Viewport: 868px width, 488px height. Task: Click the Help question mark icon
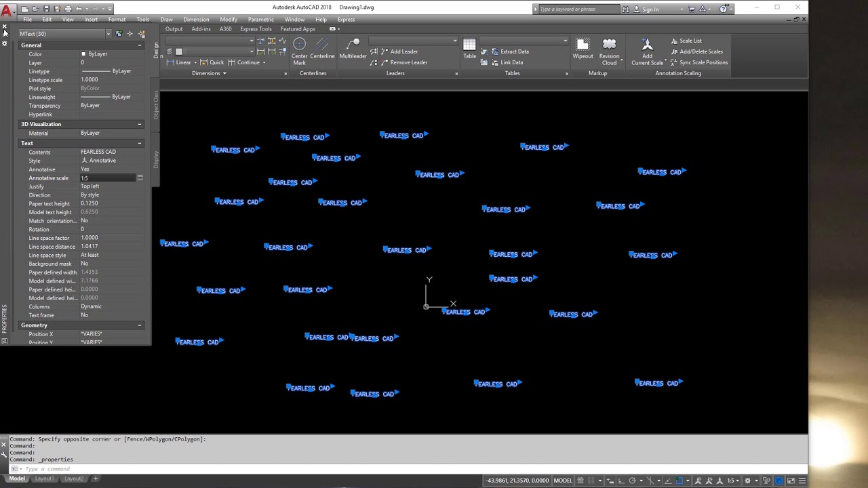(x=723, y=9)
